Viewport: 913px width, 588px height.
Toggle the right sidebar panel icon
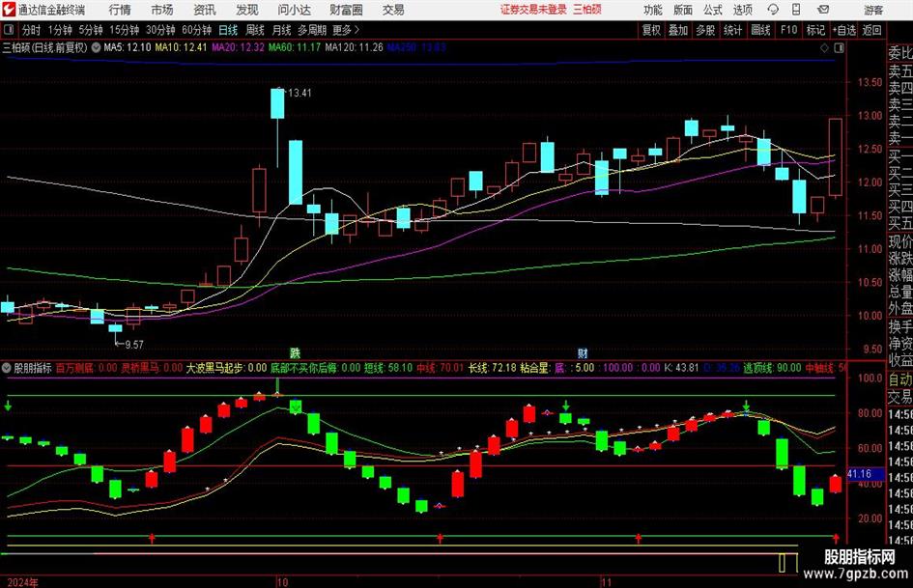click(x=839, y=47)
